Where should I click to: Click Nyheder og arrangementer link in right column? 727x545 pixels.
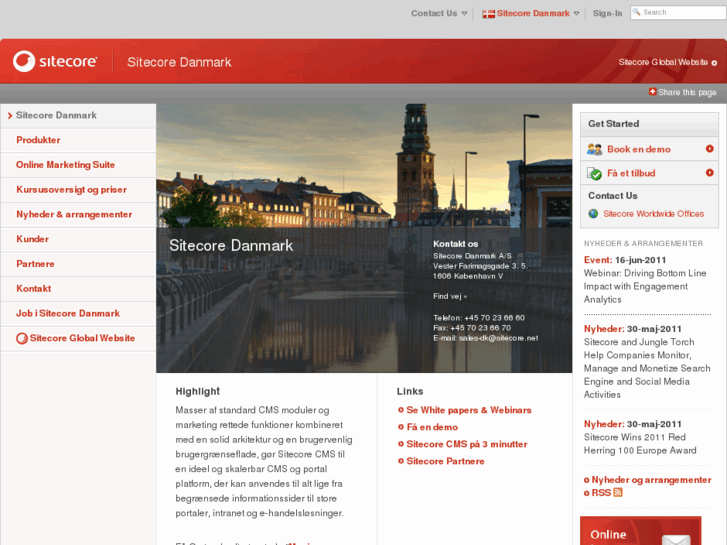651,480
